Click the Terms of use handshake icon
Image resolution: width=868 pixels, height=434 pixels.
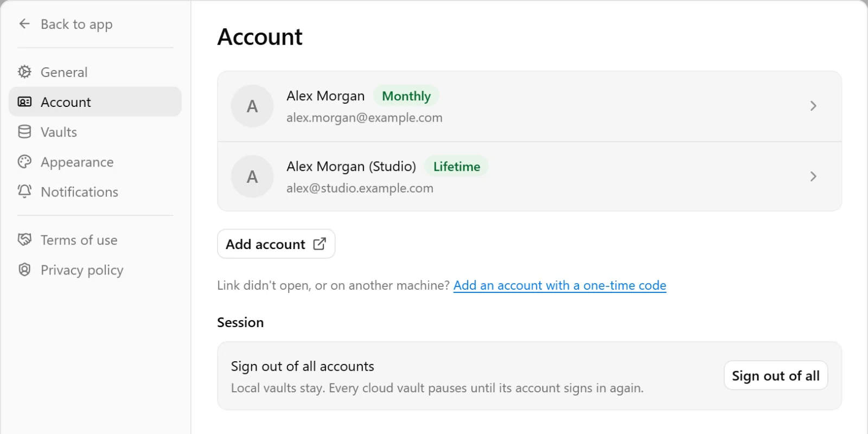pos(24,240)
